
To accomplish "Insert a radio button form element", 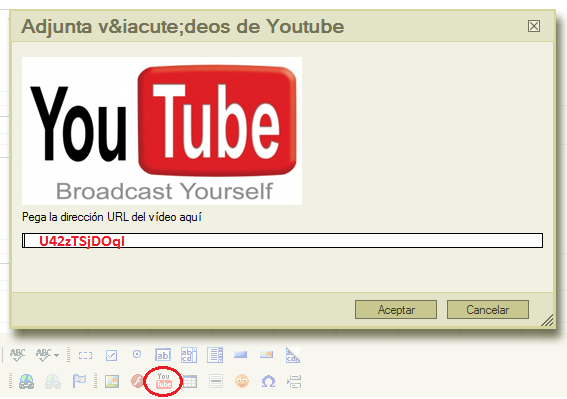I will pyautogui.click(x=137, y=354).
